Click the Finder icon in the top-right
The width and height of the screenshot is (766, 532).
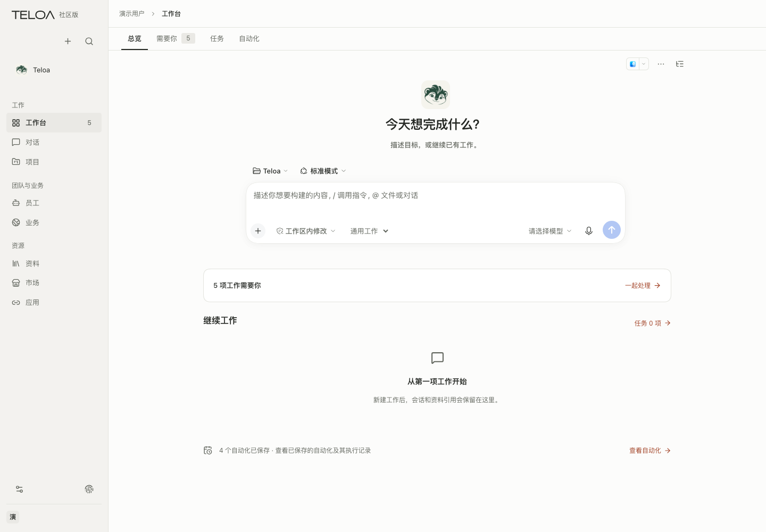tap(632, 64)
